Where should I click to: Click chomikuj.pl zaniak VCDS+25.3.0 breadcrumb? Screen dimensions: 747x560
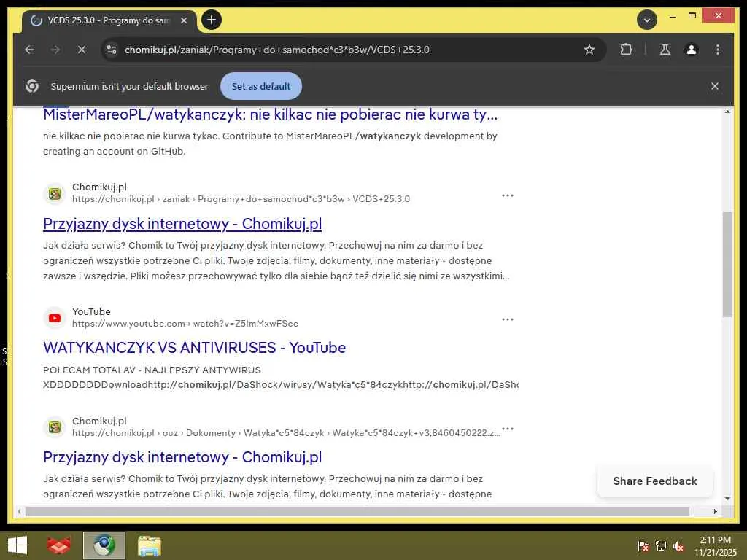(241, 199)
